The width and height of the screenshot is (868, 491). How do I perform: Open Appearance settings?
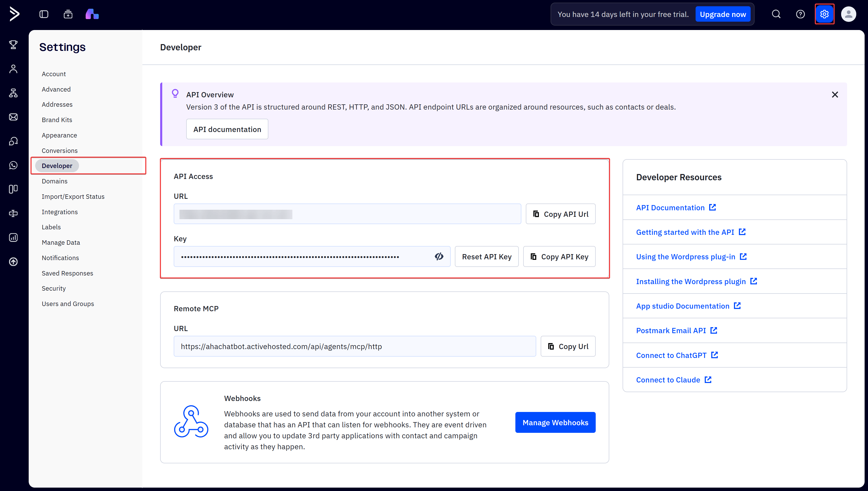(x=59, y=135)
